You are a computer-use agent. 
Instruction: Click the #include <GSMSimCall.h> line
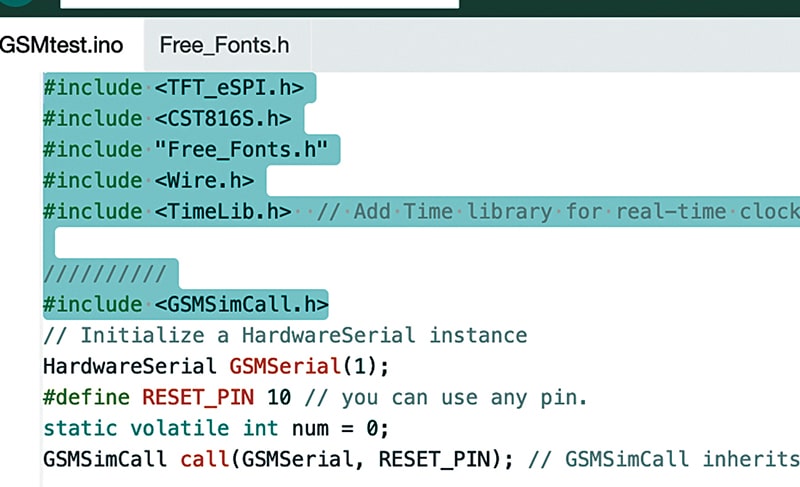coord(186,304)
